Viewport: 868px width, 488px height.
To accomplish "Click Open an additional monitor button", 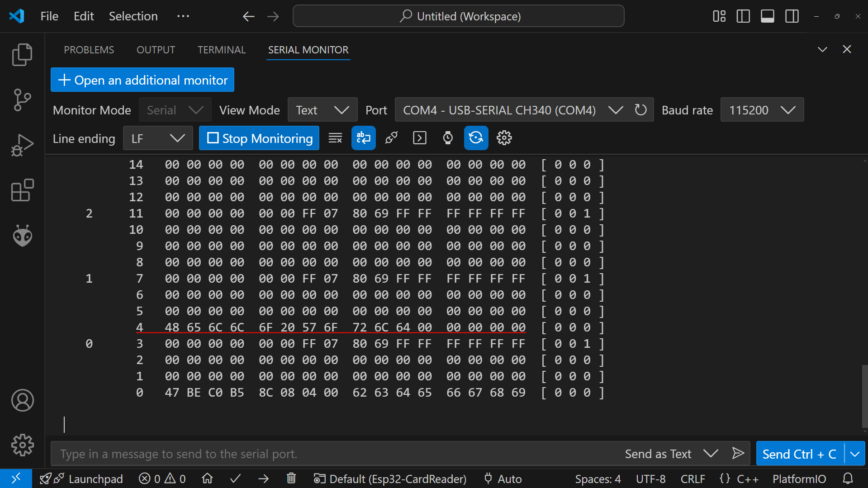I will point(142,80).
